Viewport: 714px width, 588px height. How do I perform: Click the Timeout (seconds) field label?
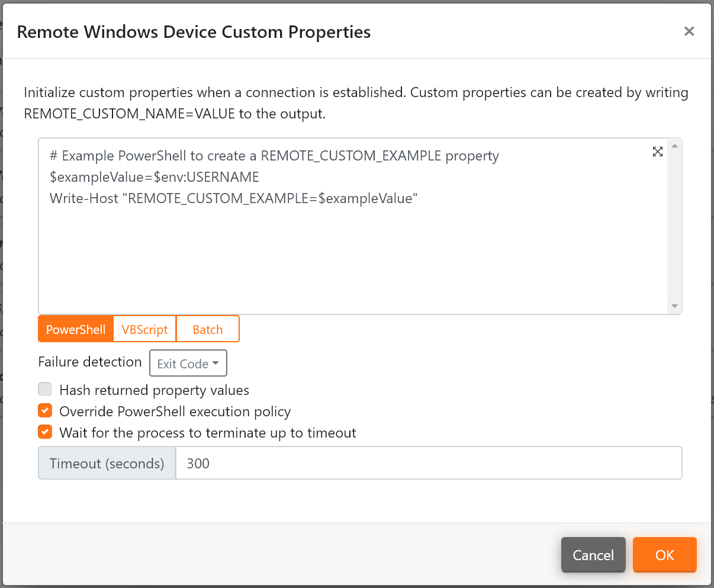tap(107, 462)
